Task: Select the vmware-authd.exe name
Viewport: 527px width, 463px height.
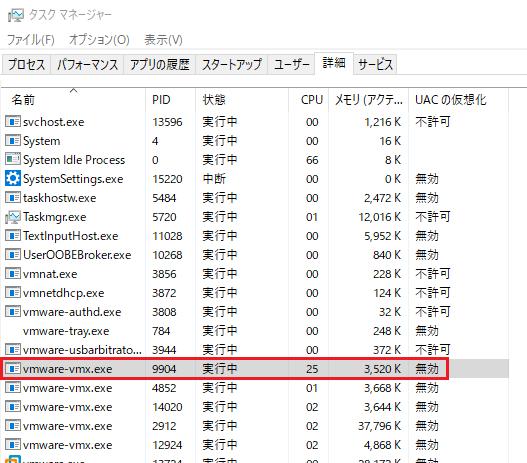Action: click(x=72, y=312)
